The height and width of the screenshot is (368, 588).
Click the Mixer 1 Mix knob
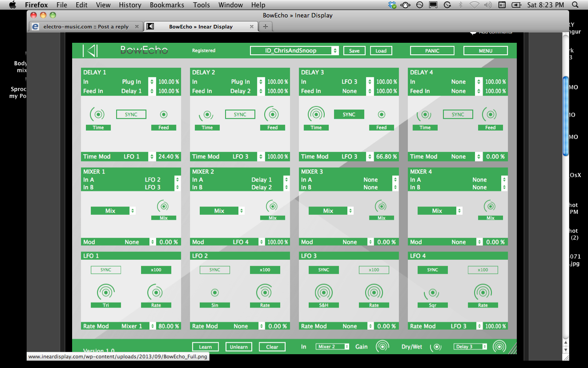pos(164,206)
